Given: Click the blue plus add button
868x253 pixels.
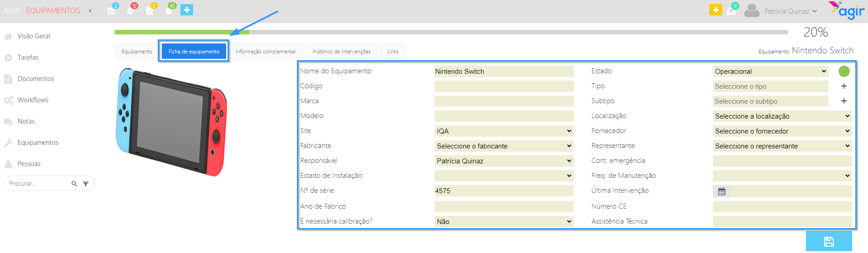Looking at the screenshot, I should [x=187, y=10].
